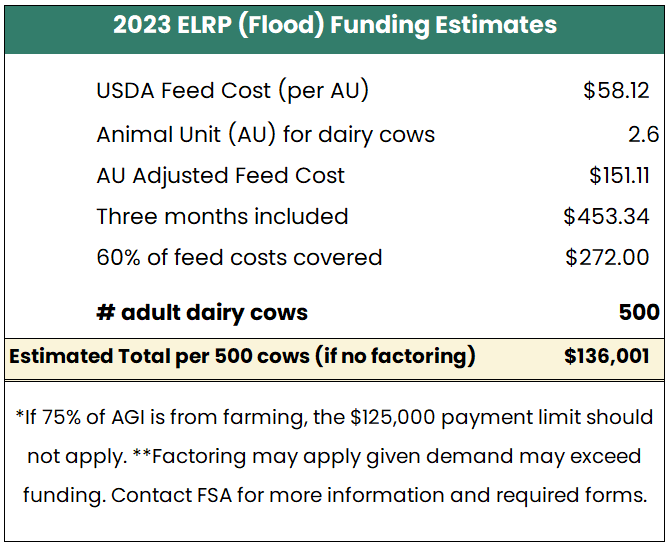Click the $151.11 adjusted cost value
Image resolution: width=668 pixels, height=545 pixels.
coord(619,176)
